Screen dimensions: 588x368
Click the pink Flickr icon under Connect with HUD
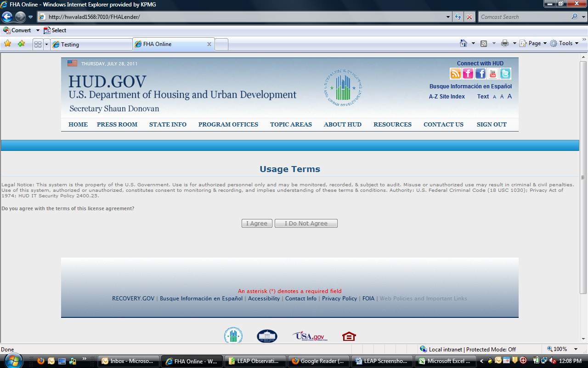468,74
